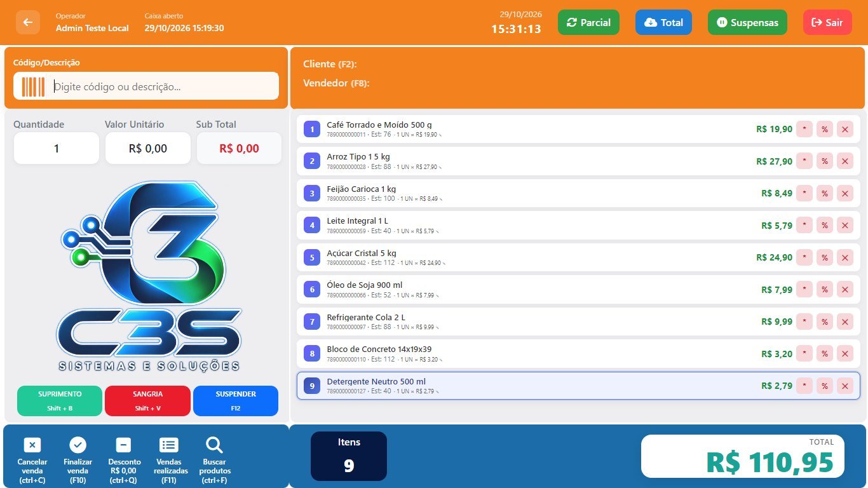Click the Parcial sync button

tap(588, 22)
